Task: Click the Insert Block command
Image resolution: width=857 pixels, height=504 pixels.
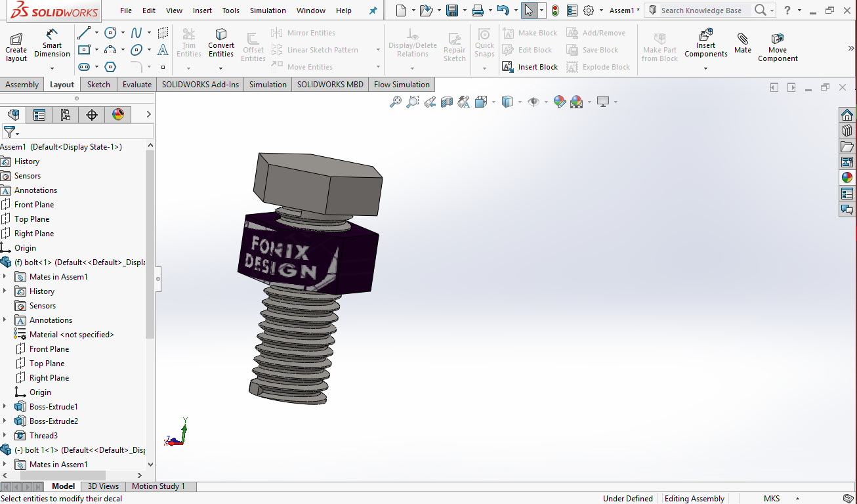Action: (x=530, y=67)
